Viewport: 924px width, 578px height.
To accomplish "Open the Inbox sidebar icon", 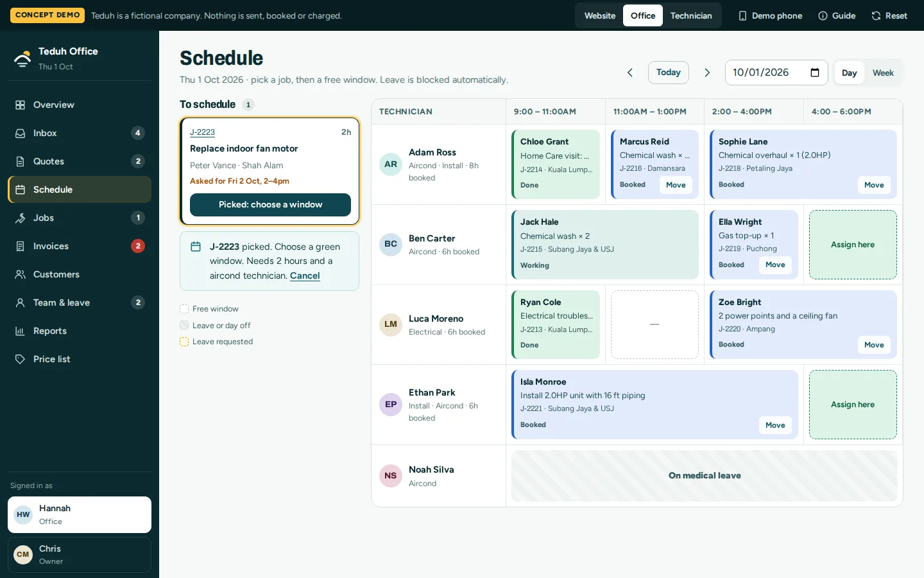I will 21,133.
